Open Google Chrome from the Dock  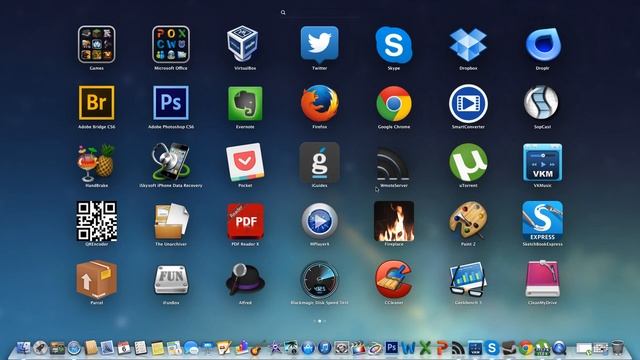pos(526,348)
